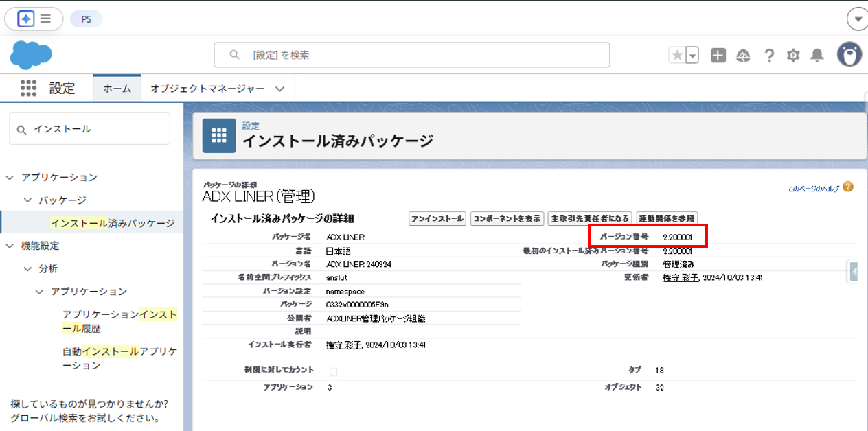
Task: Toggle the 制限に対してカウント checkbox
Action: pos(334,372)
